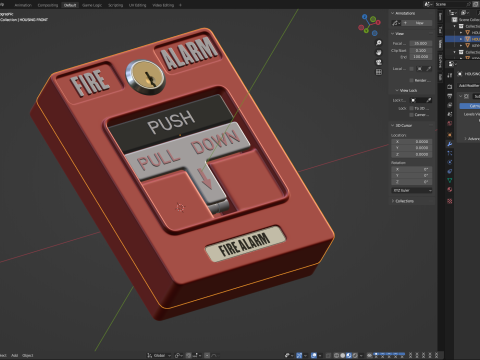Click the red X axis on navigation gizmo
Screen dimensions: 480x360
378,23
